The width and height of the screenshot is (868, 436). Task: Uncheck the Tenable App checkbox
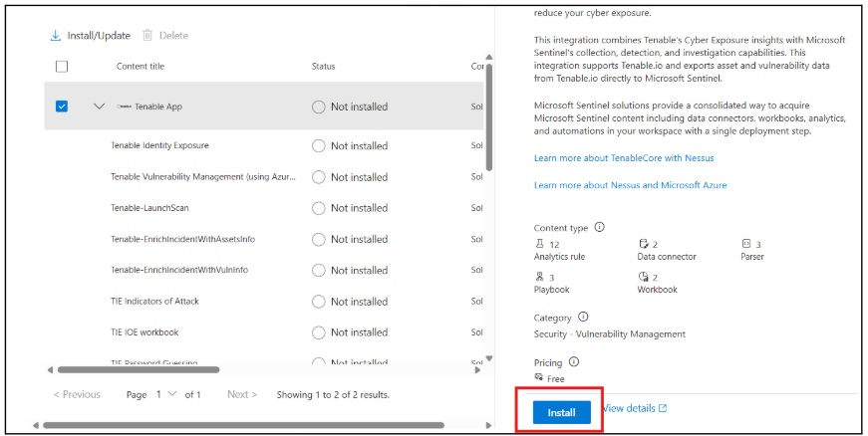[x=62, y=107]
